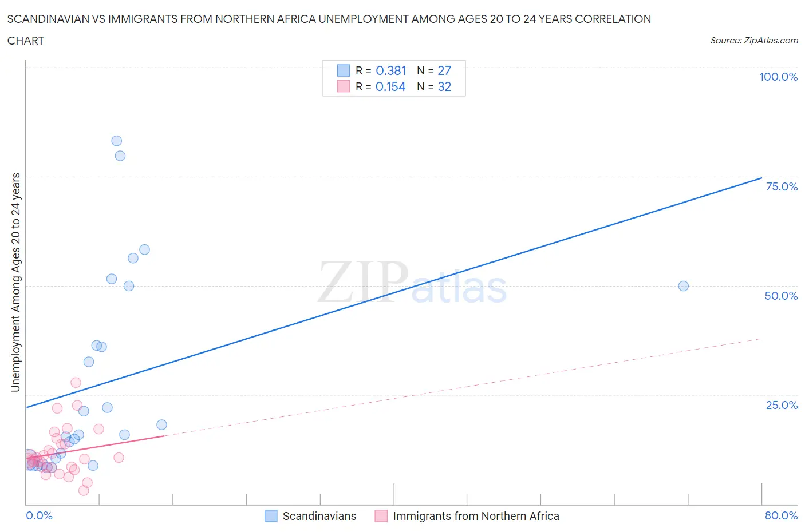Click the lowest pink data point

[x=84, y=490]
